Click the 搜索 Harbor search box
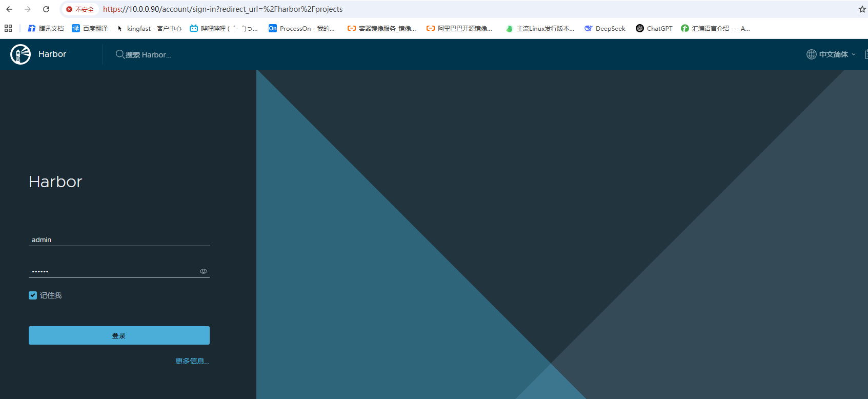868x399 pixels. click(149, 54)
